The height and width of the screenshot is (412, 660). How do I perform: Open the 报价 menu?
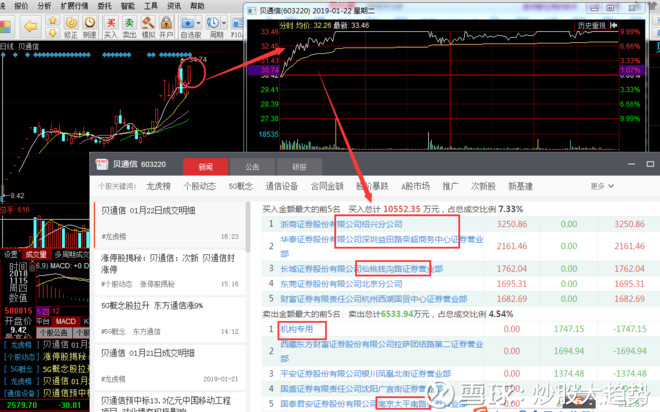tap(21, 6)
